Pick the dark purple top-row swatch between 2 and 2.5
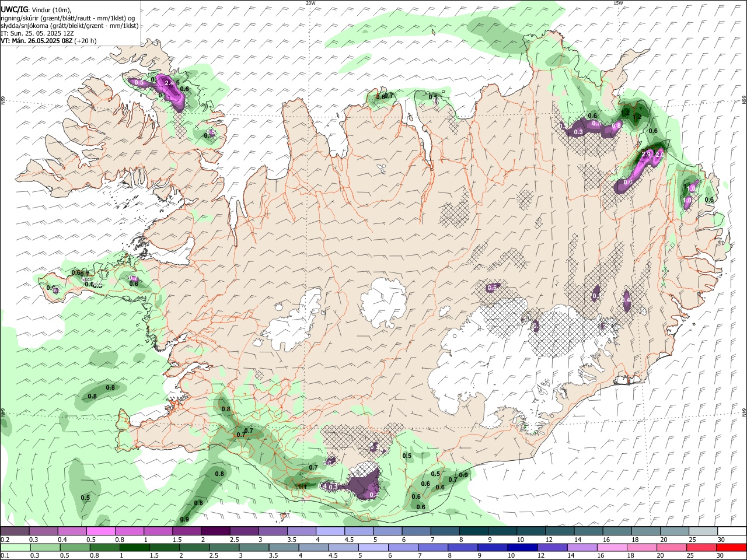 click(x=215, y=531)
